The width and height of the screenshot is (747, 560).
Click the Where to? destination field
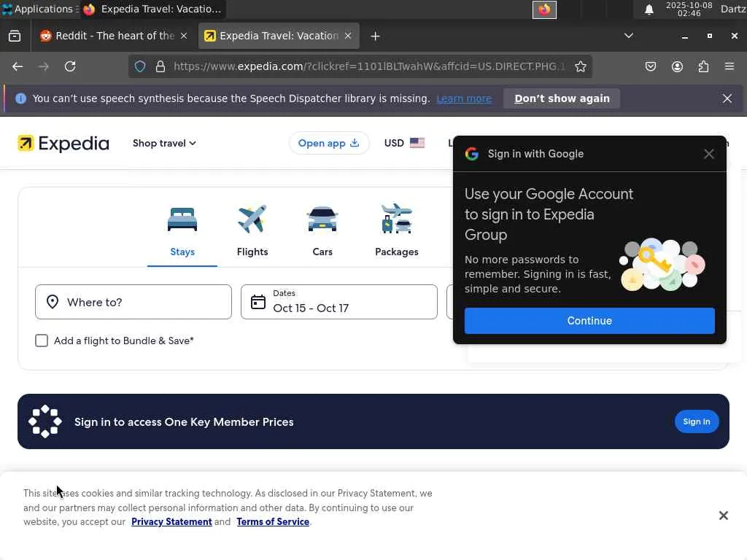click(133, 302)
